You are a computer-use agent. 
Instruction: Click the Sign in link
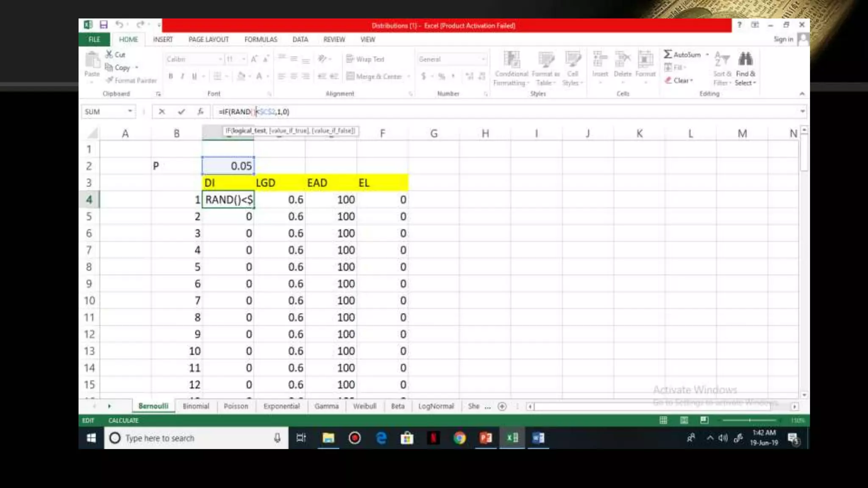[783, 39]
